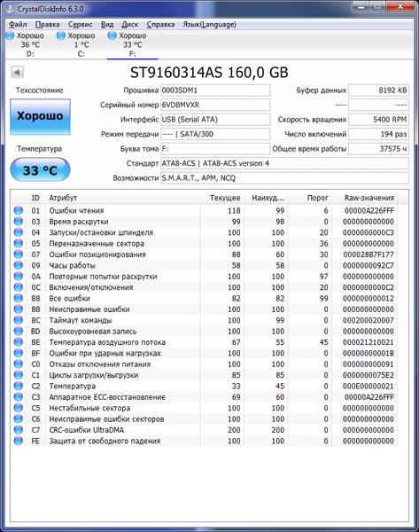Click status orb for C0 Отказы отключения питания

point(19,364)
